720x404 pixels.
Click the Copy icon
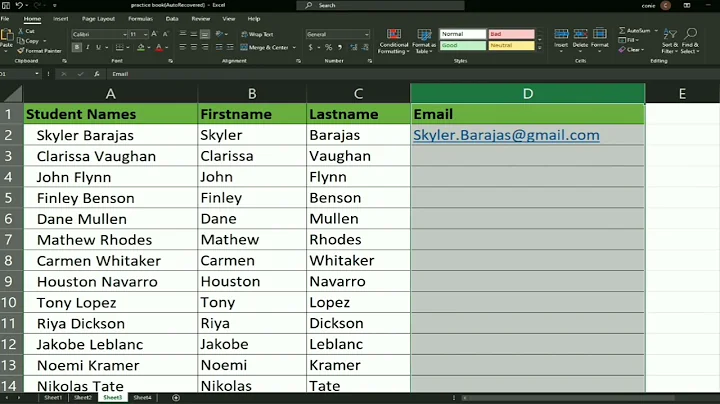coord(21,41)
